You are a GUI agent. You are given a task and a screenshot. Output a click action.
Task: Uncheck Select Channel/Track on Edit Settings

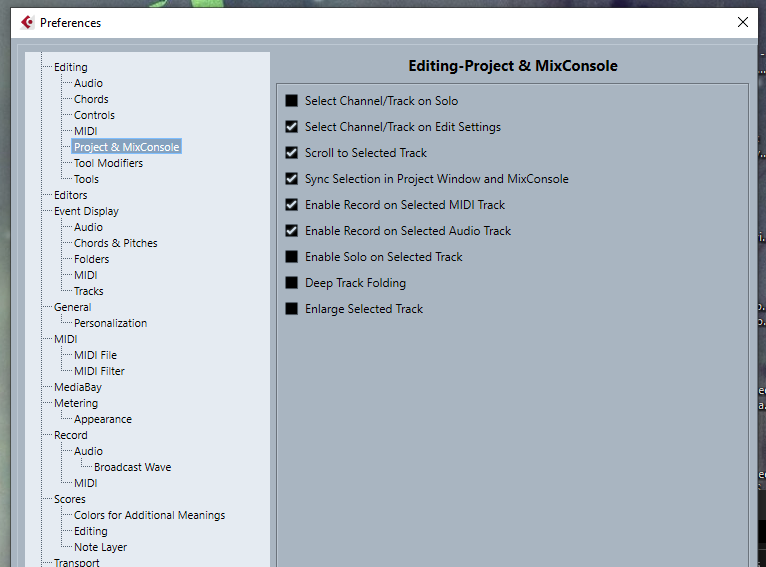pyautogui.click(x=292, y=127)
